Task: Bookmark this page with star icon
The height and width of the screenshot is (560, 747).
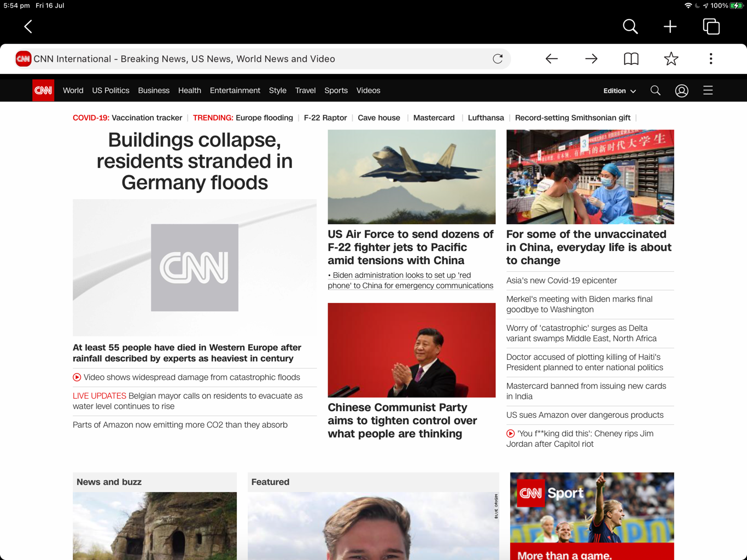Action: pyautogui.click(x=671, y=59)
